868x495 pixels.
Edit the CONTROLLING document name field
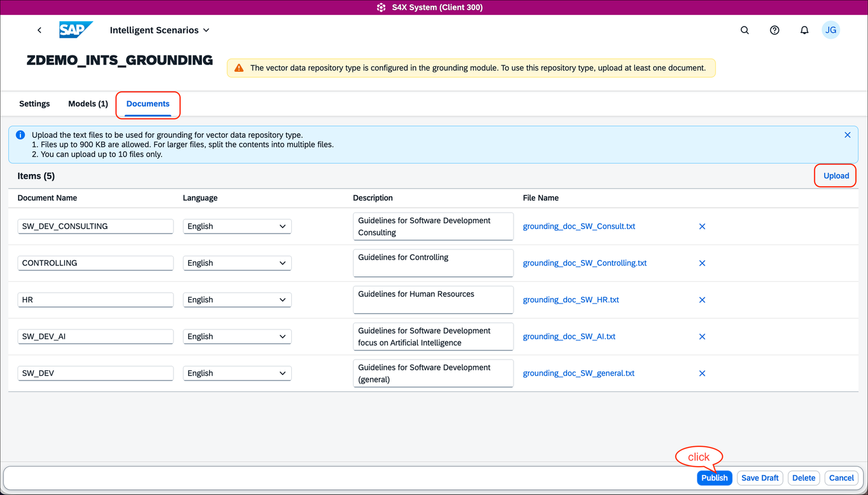point(95,263)
